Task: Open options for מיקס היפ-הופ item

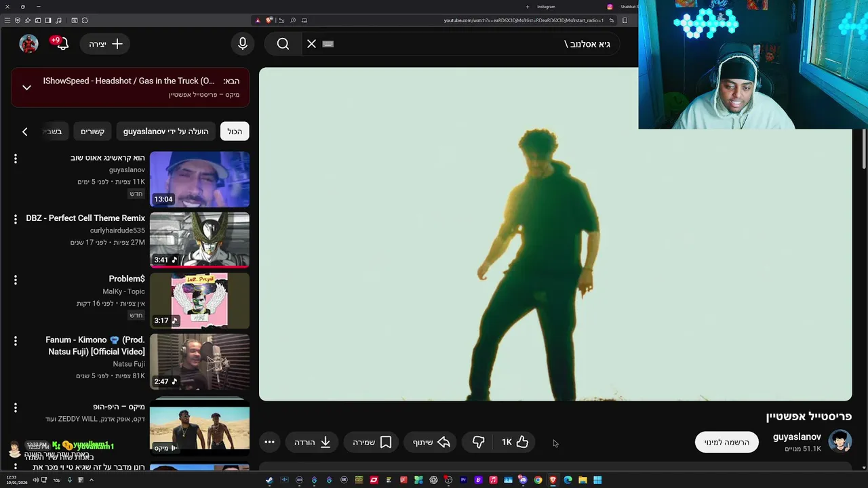Action: 16,408
